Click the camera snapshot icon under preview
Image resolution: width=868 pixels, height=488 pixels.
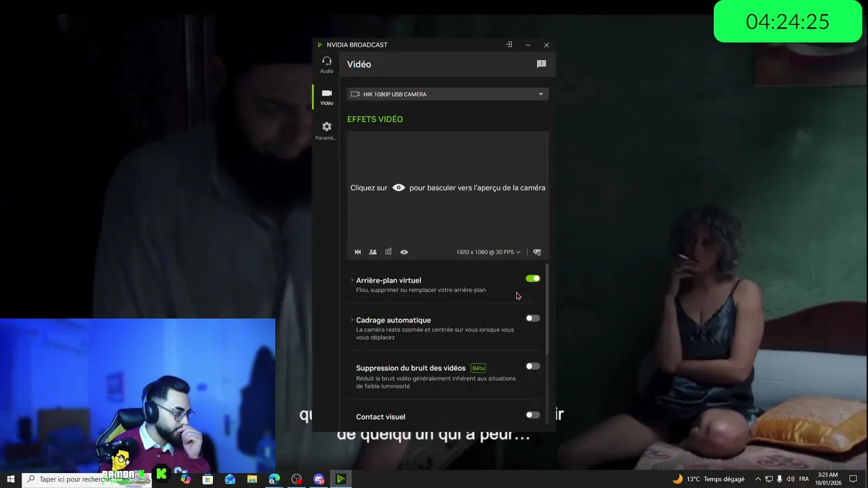pyautogui.click(x=389, y=252)
